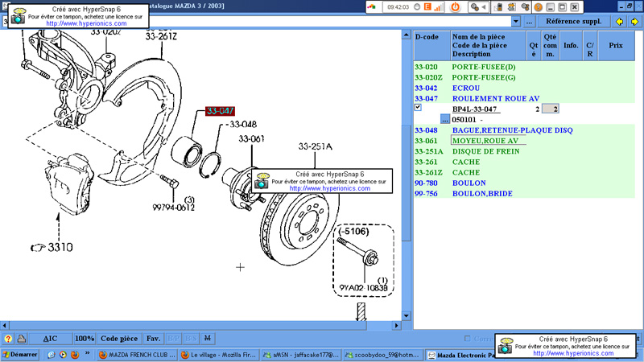Image resolution: width=644 pixels, height=362 pixels.
Task: Click the phone icon in floating toolbar
Action: coord(498,7)
